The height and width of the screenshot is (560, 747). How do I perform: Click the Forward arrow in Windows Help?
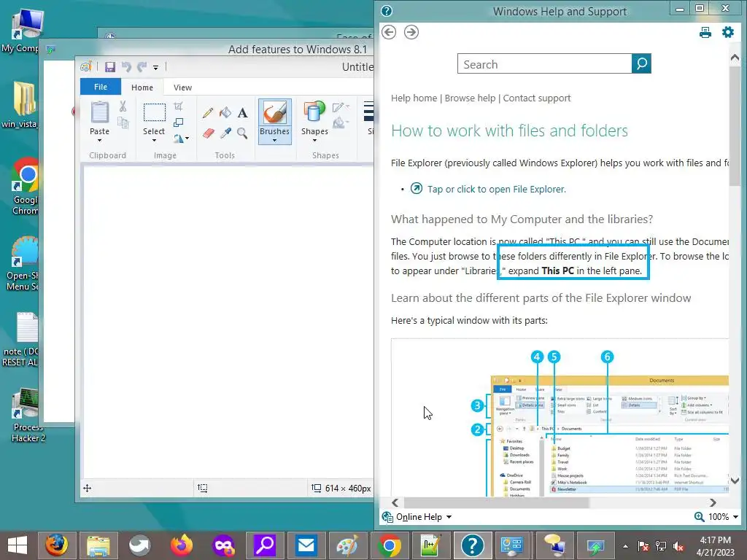coord(411,32)
